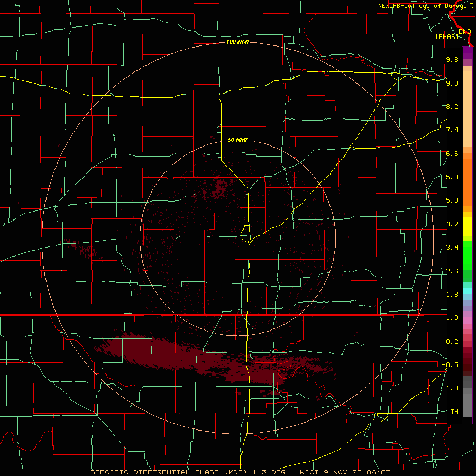Click the 1.0 scale value
The width and height of the screenshot is (476, 476).
tap(452, 318)
